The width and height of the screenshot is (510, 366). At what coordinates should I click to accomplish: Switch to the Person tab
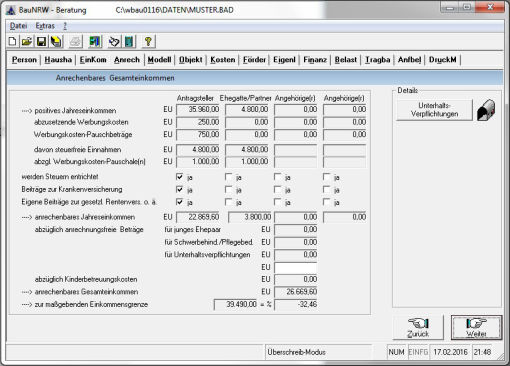pos(24,60)
